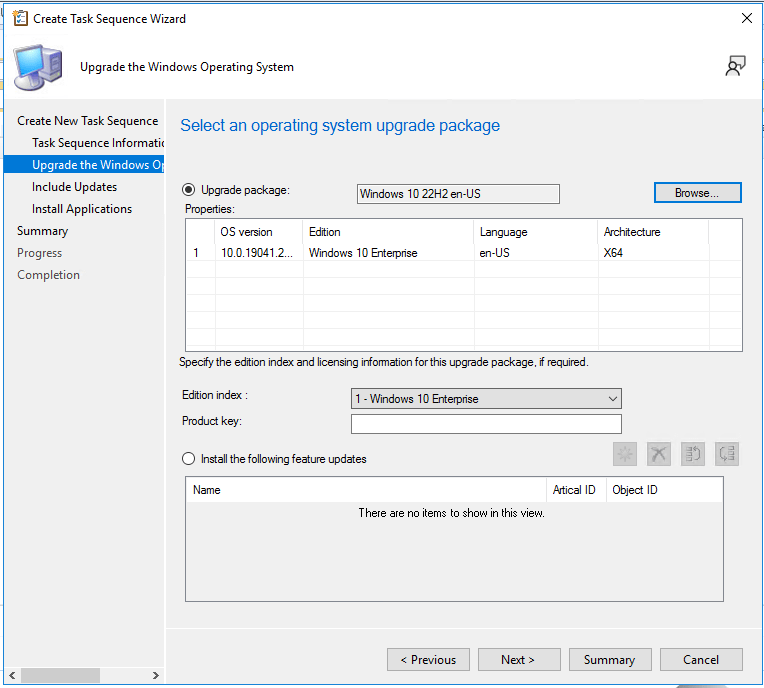Click sidebar scrollbar right arrow
The image size is (764, 688).
[155, 675]
